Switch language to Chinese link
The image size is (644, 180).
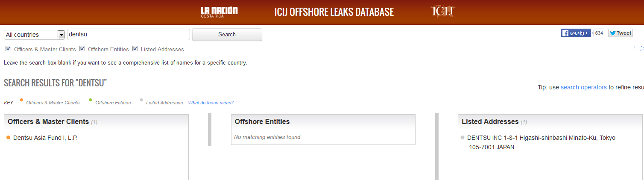pyautogui.click(x=639, y=47)
